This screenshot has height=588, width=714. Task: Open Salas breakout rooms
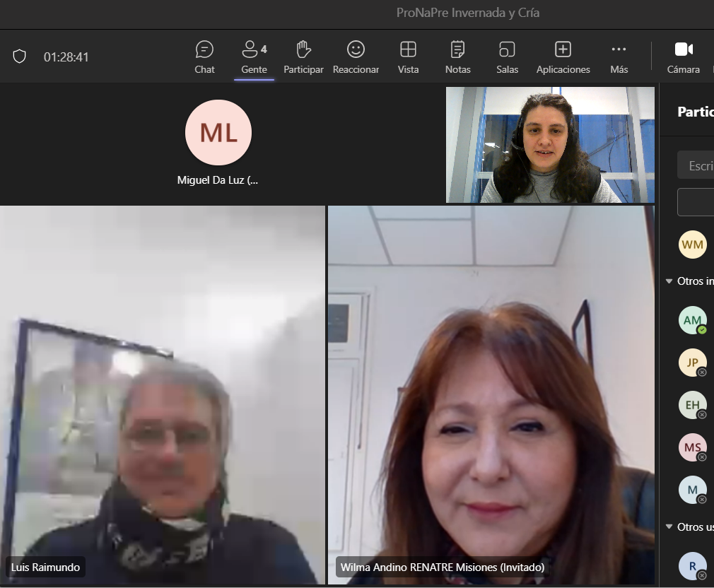pyautogui.click(x=507, y=57)
